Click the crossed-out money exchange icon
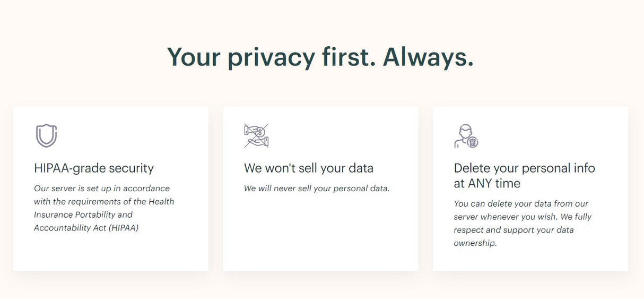 (x=256, y=135)
